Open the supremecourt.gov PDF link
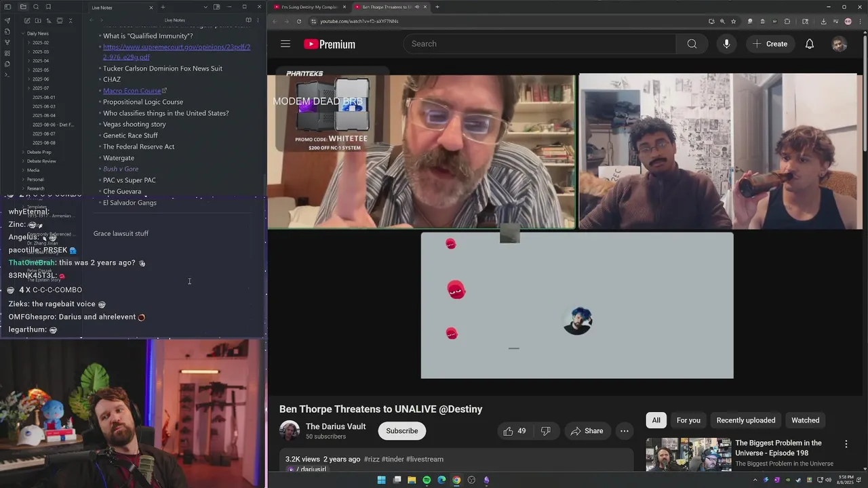Screen dimensions: 868x488 coord(176,52)
